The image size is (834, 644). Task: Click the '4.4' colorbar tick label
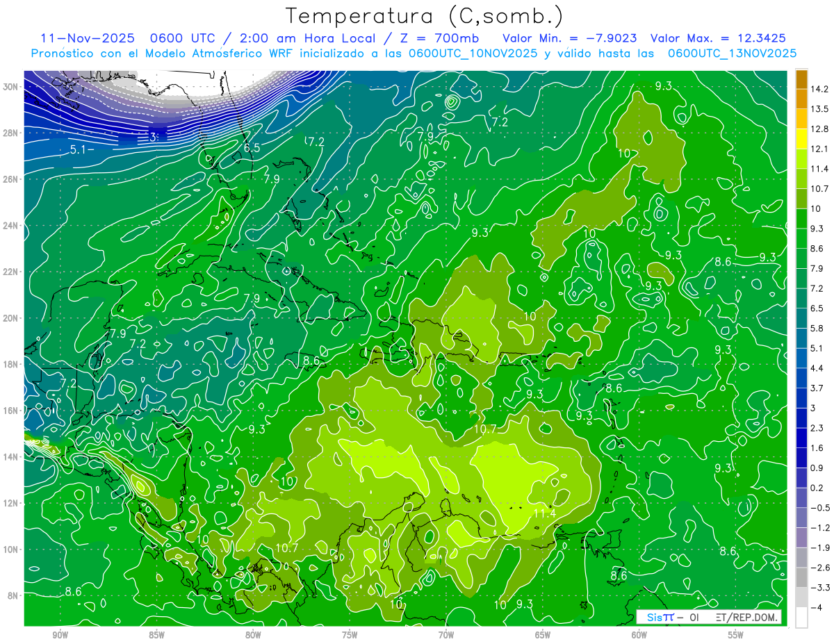pyautogui.click(x=818, y=368)
